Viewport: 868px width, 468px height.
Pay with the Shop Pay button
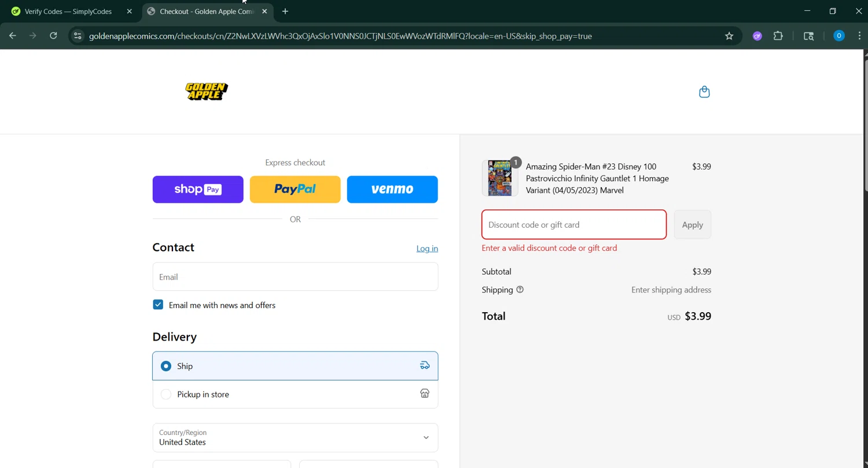pos(198,189)
